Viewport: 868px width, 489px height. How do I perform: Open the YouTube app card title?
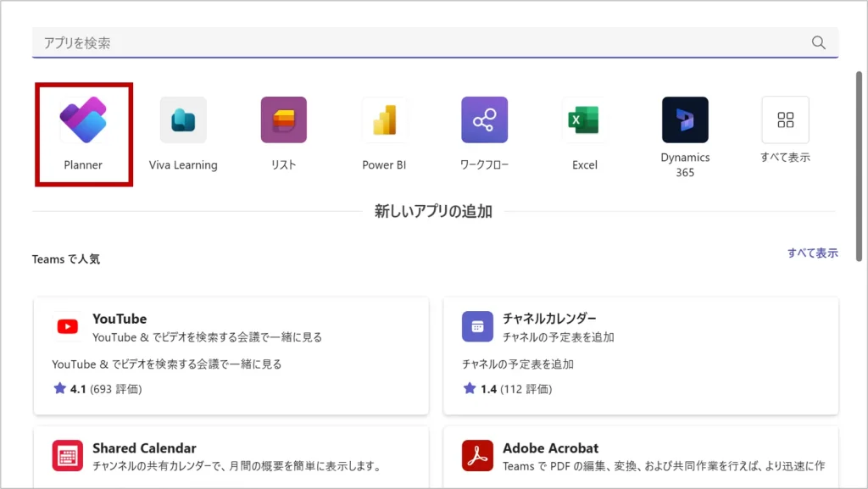pyautogui.click(x=120, y=320)
